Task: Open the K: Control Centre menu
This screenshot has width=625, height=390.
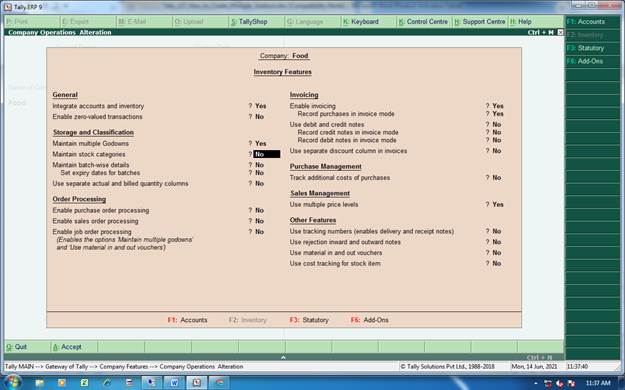Action: click(x=424, y=22)
